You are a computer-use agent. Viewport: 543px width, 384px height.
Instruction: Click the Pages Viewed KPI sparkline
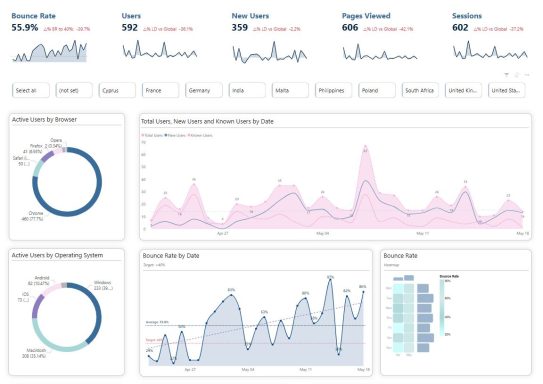pyautogui.click(x=380, y=52)
